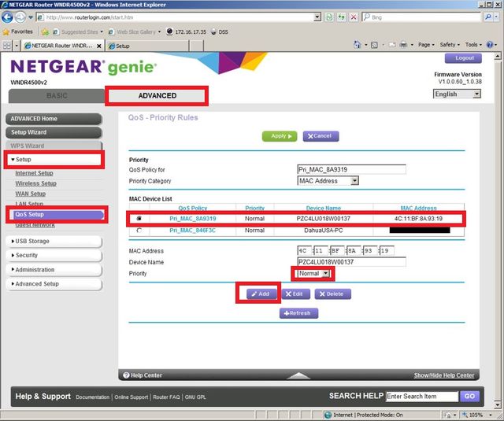Image resolution: width=504 pixels, height=421 pixels.
Task: Click the Refresh button below Add
Action: click(x=298, y=313)
